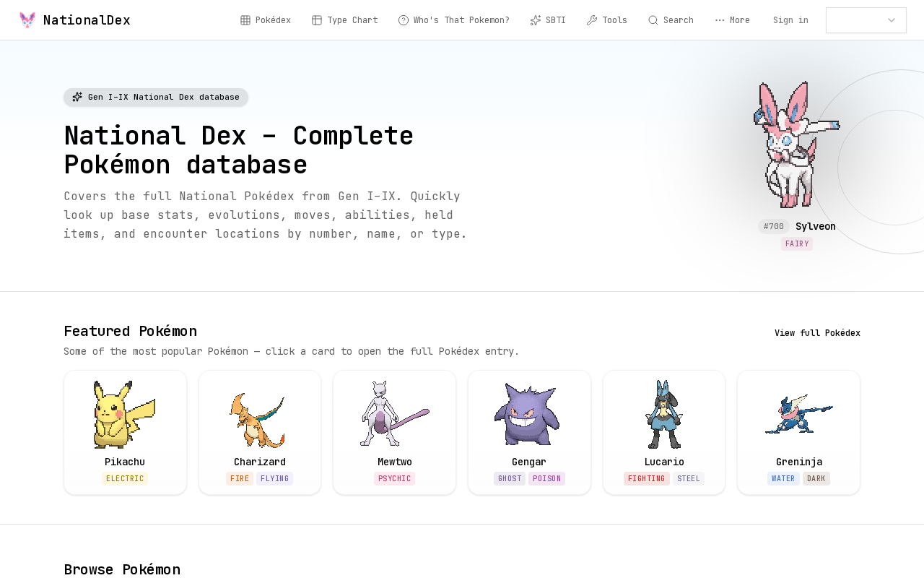Click the Browse Pokémon heading
Screen dimensions: 924x578
tap(122, 569)
